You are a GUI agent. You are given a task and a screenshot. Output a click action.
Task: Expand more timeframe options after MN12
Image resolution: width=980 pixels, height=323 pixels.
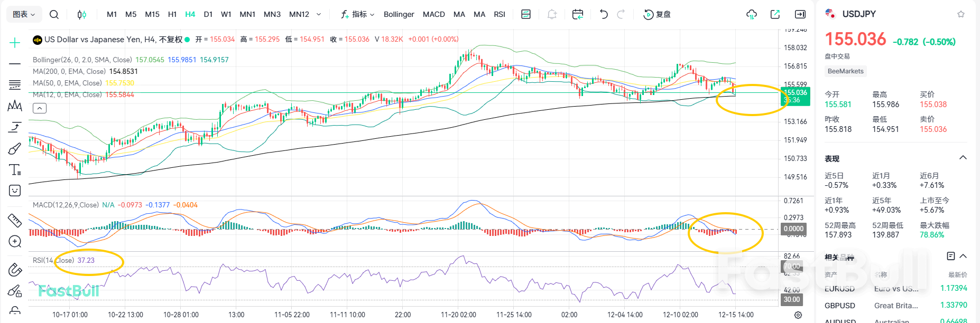coord(319,14)
